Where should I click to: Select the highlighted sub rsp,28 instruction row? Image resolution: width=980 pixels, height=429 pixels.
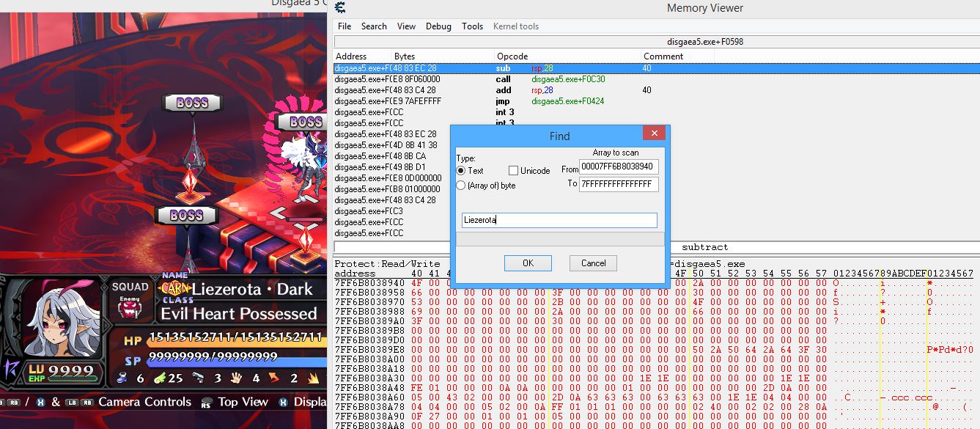click(x=657, y=68)
